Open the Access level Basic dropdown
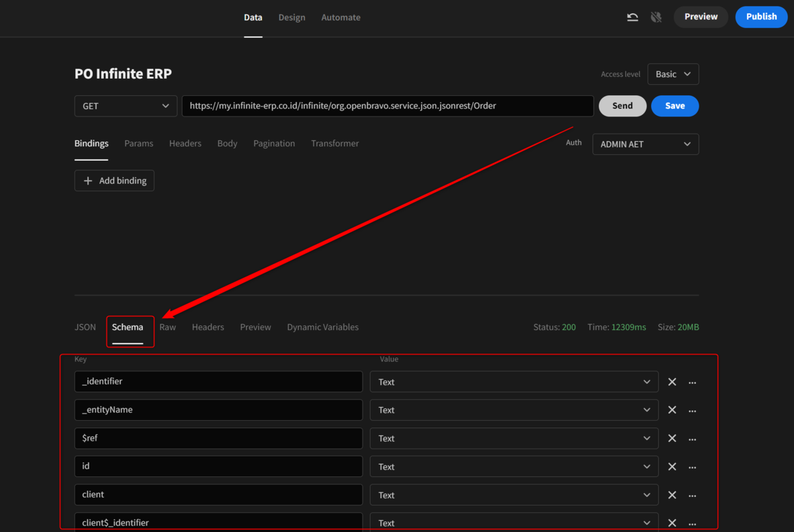The width and height of the screenshot is (794, 532). click(673, 74)
